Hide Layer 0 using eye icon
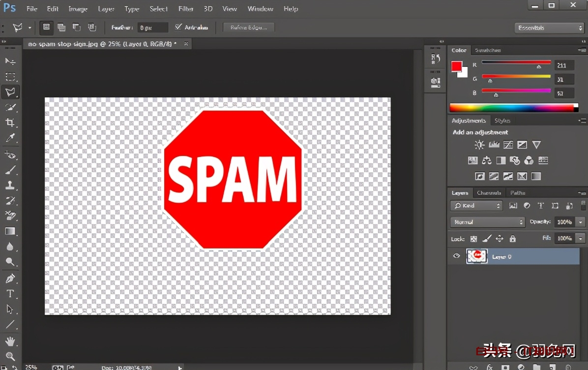 pyautogui.click(x=457, y=256)
